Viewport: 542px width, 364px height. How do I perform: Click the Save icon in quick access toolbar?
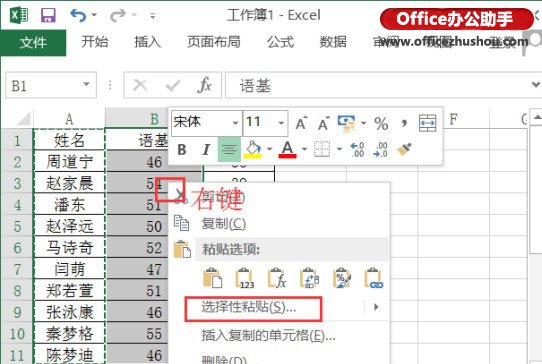pos(48,15)
